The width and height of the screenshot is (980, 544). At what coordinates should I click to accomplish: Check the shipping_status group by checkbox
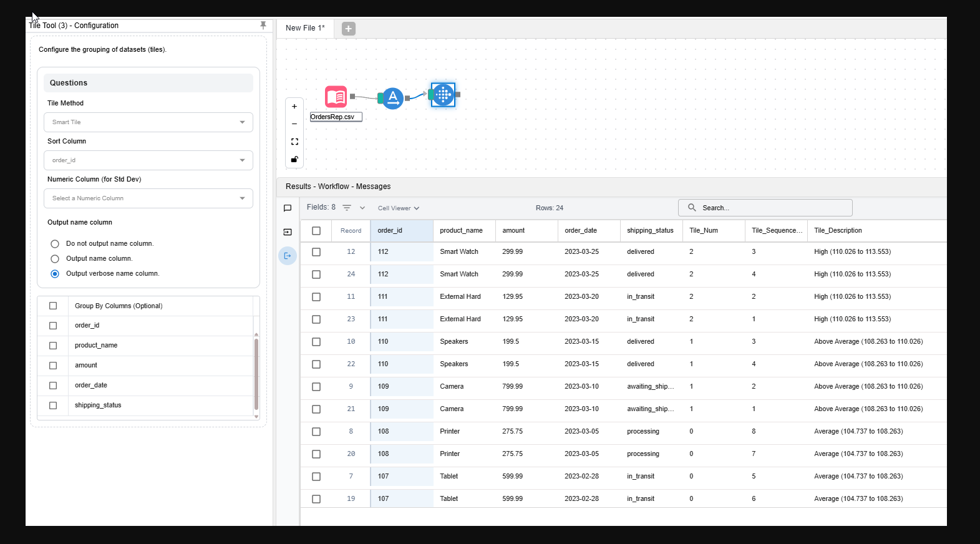[53, 406]
